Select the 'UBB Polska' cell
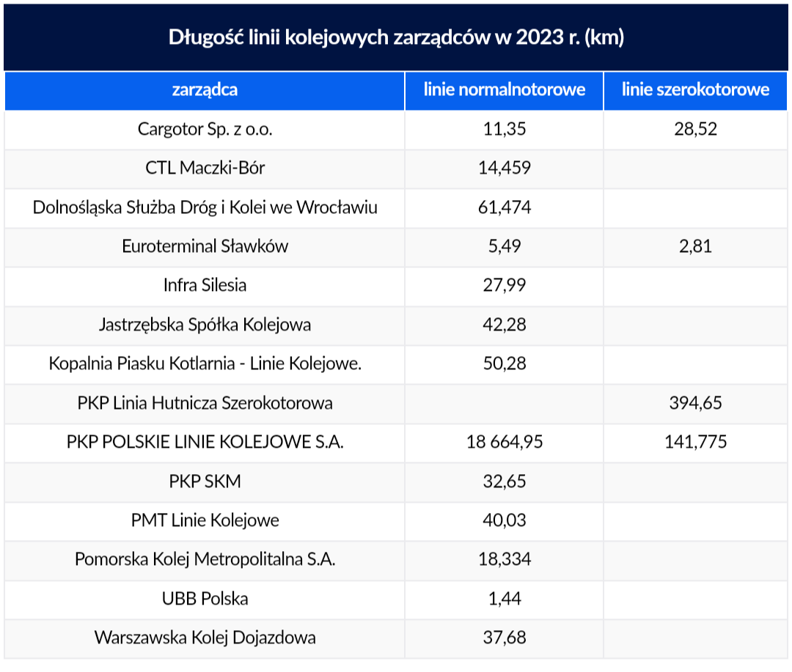792x672 pixels. (205, 599)
